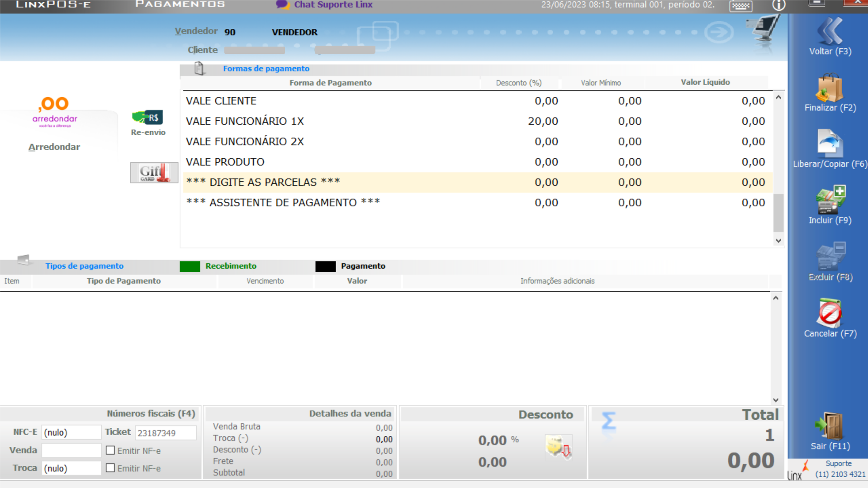Click the Voltar (F3) back arrows icon
Image resolution: width=868 pixels, height=488 pixels.
coord(830,30)
